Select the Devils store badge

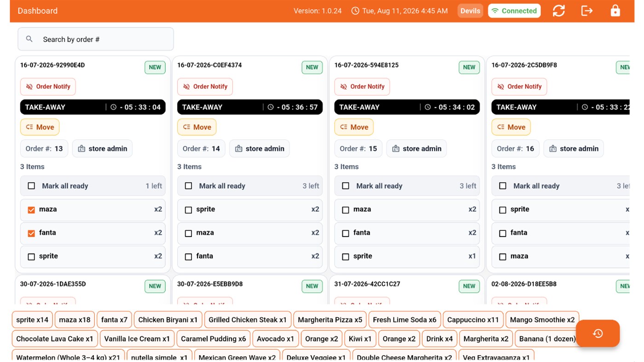click(470, 11)
